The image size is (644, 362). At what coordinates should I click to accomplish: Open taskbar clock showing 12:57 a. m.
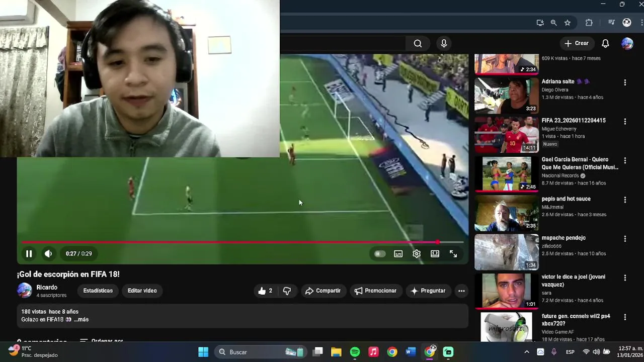630,352
